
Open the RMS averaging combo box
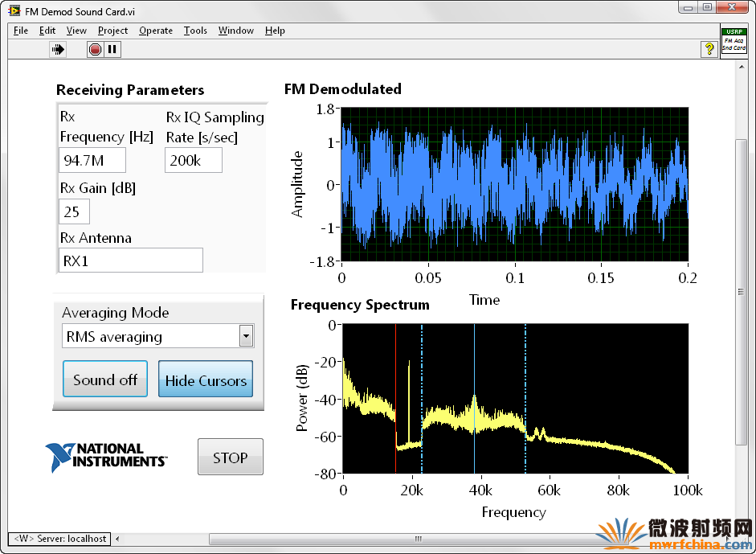tap(157, 336)
